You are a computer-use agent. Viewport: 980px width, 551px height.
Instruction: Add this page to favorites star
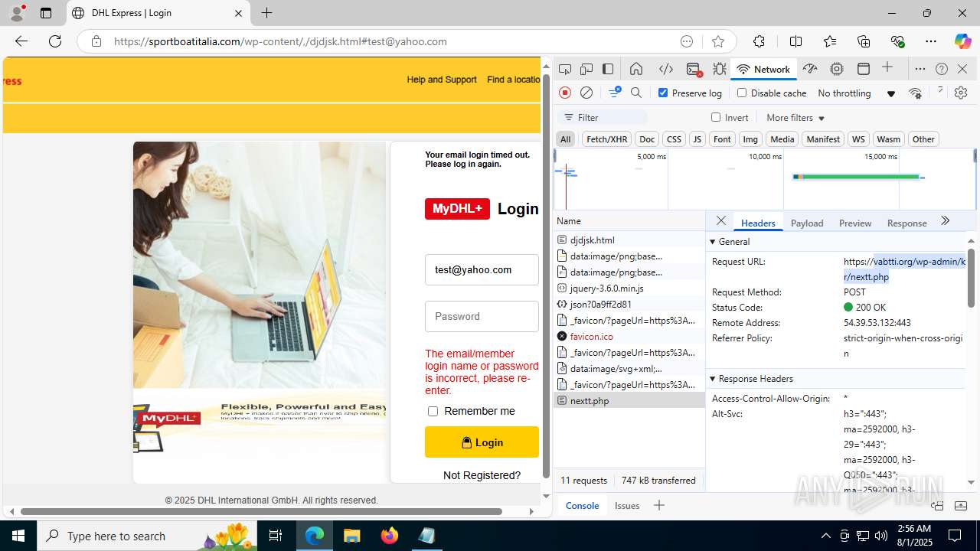(717, 41)
